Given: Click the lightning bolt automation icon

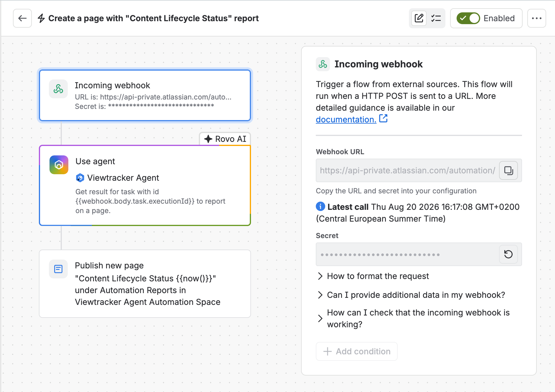Looking at the screenshot, I should [41, 18].
